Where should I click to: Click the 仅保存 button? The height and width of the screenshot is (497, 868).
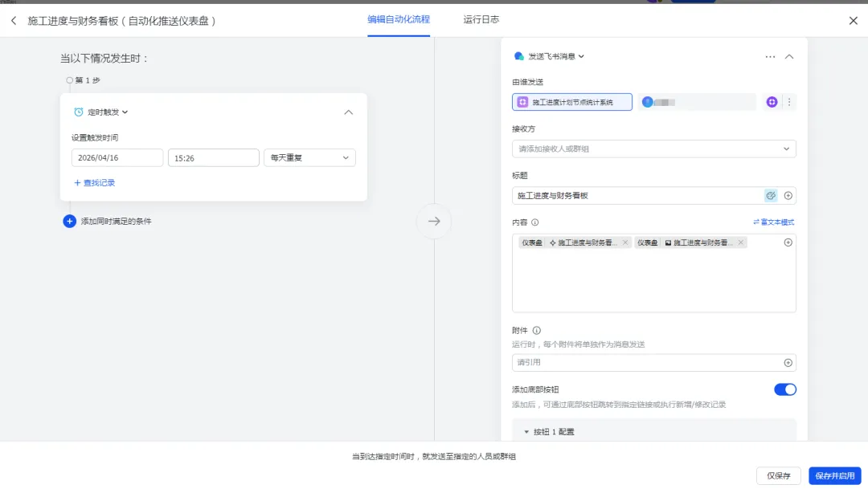(778, 475)
